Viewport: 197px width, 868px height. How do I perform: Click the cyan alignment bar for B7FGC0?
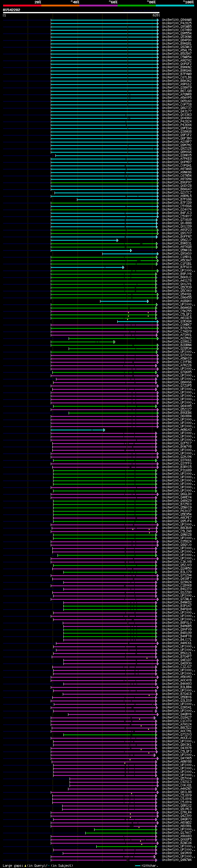coord(87,267)
